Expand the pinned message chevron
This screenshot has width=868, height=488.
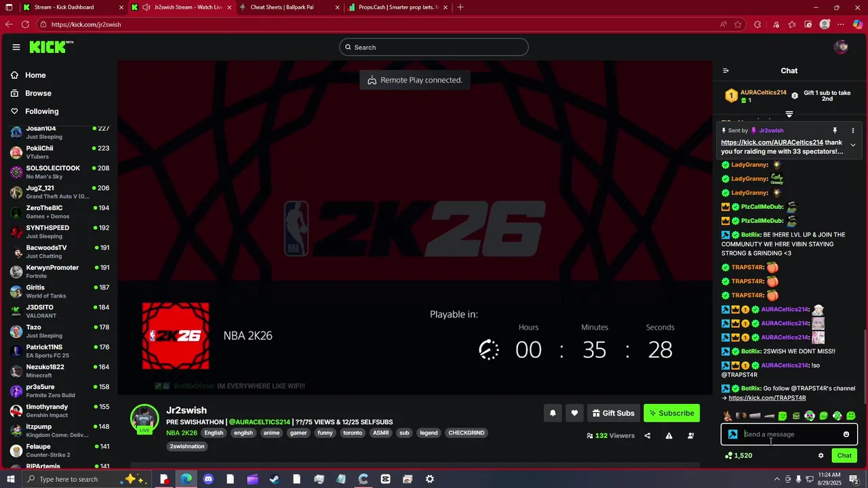[853, 145]
